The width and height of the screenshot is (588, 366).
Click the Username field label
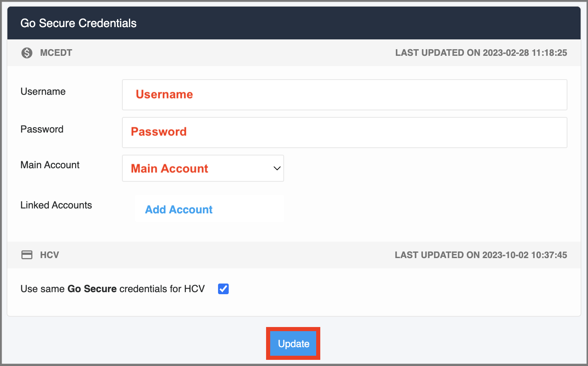[x=43, y=91]
